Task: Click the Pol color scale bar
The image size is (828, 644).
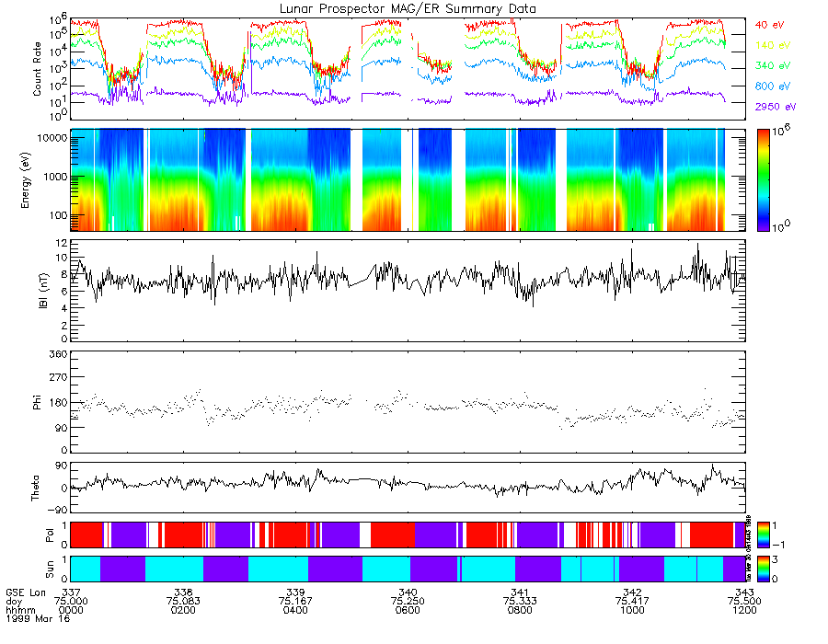Action: tap(763, 535)
